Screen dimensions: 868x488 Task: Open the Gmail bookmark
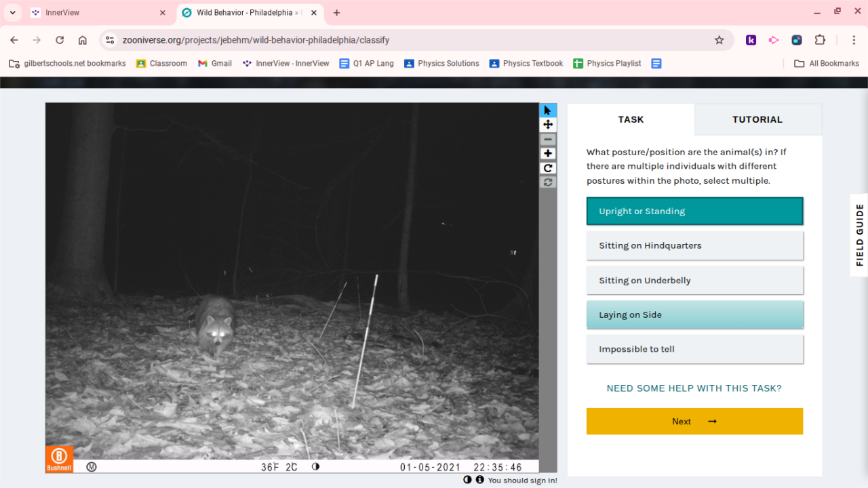tap(214, 64)
